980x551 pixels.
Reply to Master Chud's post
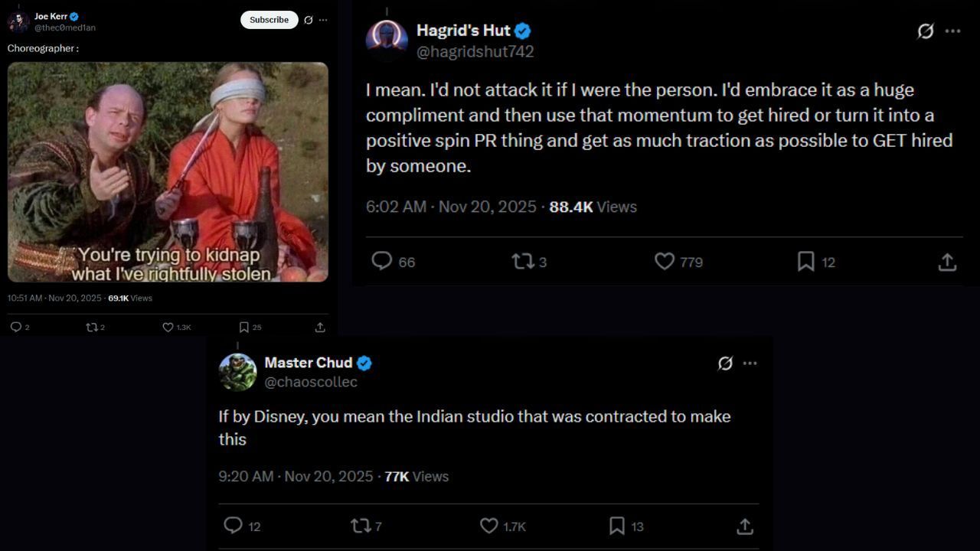[233, 526]
